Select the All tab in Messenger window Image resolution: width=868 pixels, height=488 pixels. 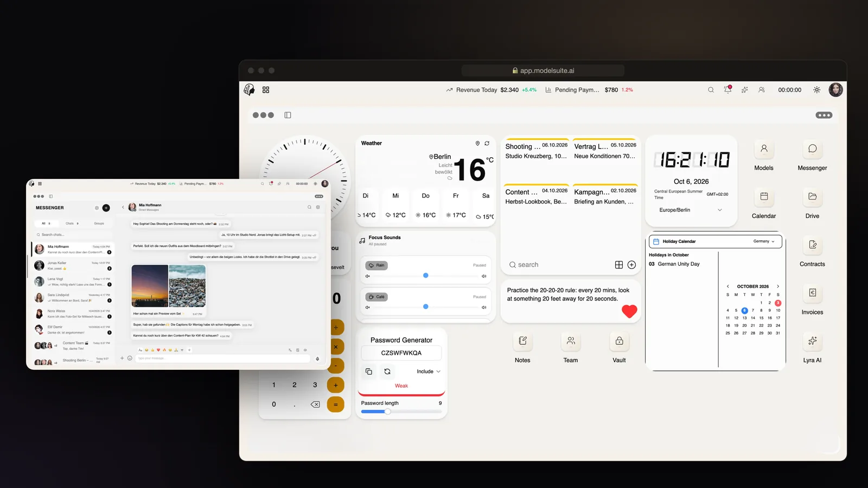(x=46, y=223)
